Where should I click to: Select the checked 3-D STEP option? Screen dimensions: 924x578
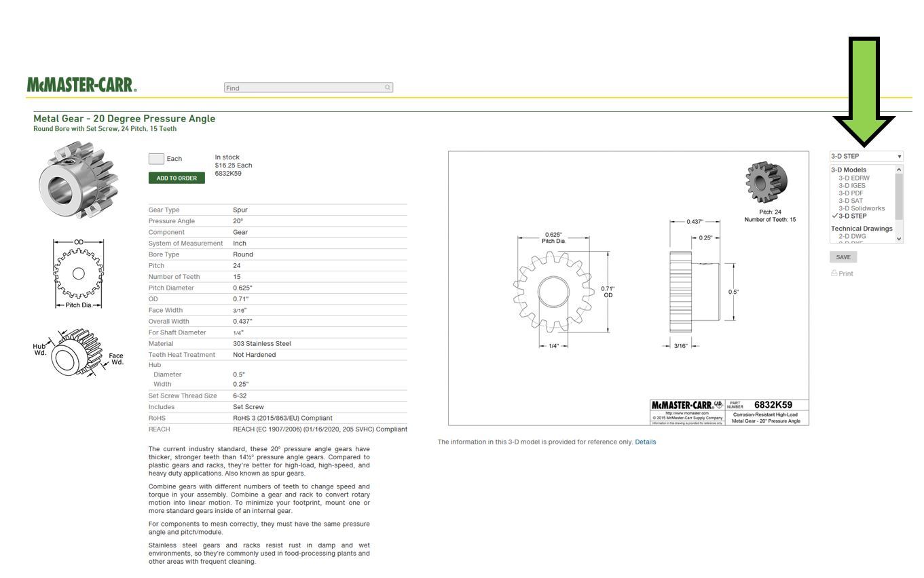[852, 216]
